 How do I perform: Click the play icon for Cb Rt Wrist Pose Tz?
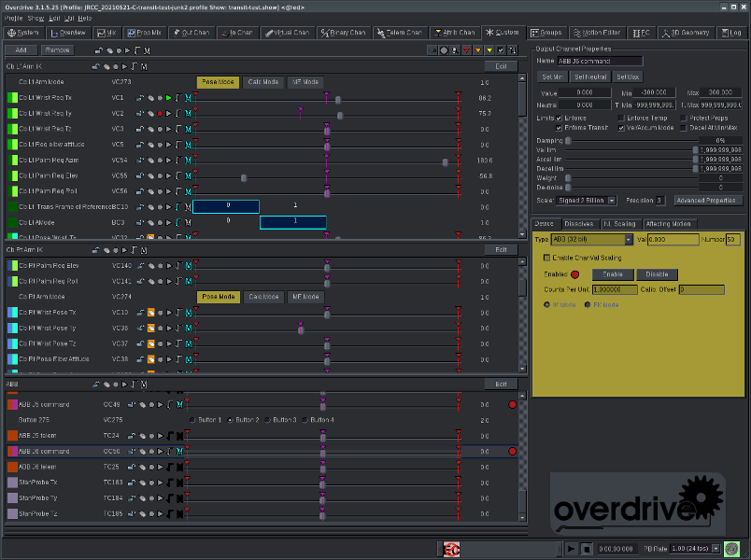[x=169, y=343]
